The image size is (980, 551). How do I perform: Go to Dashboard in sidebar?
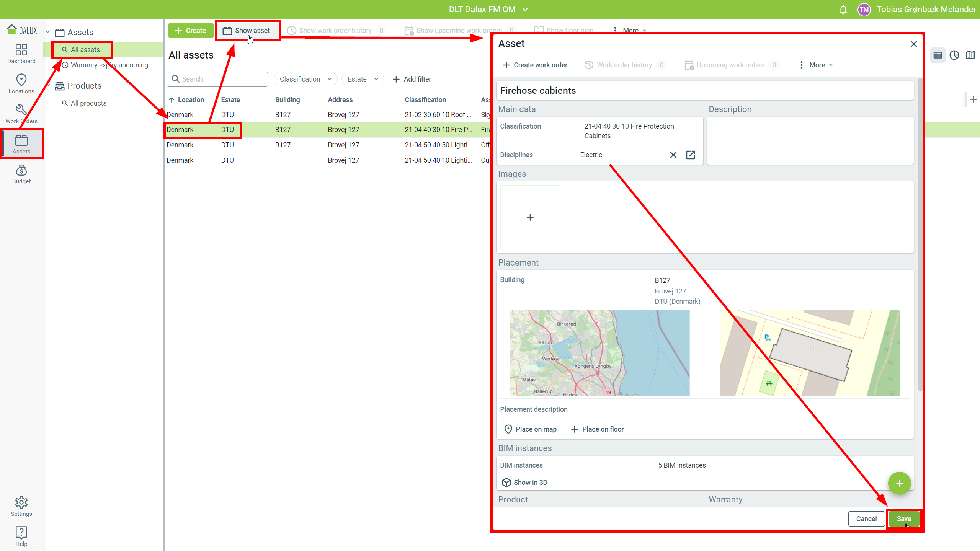coord(21,54)
